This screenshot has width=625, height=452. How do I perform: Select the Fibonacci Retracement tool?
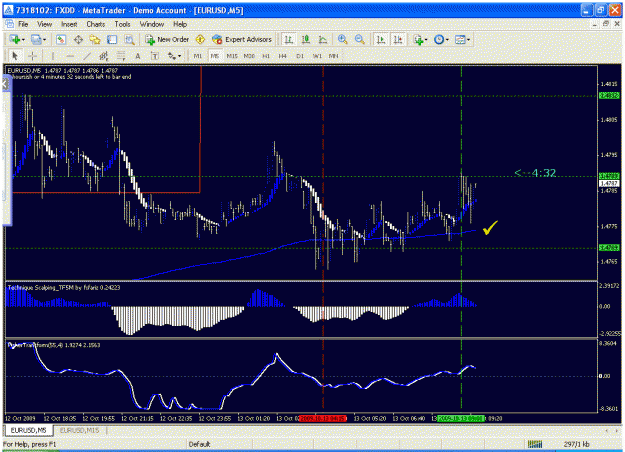tap(121, 56)
